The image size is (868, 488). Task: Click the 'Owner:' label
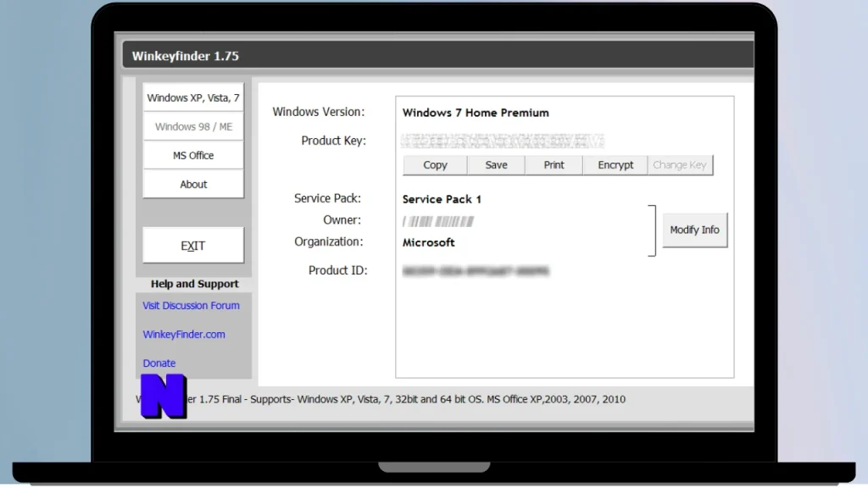342,219
